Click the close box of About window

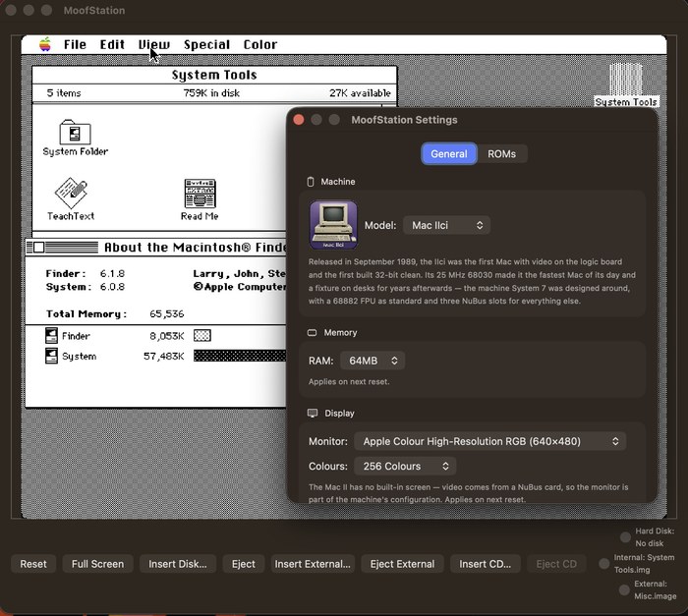coord(38,247)
